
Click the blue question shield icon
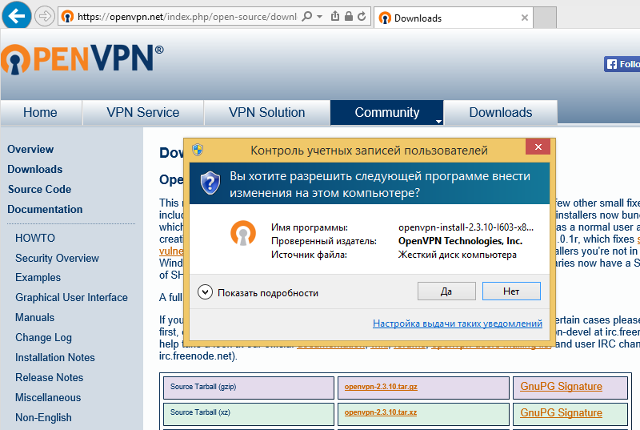210,183
